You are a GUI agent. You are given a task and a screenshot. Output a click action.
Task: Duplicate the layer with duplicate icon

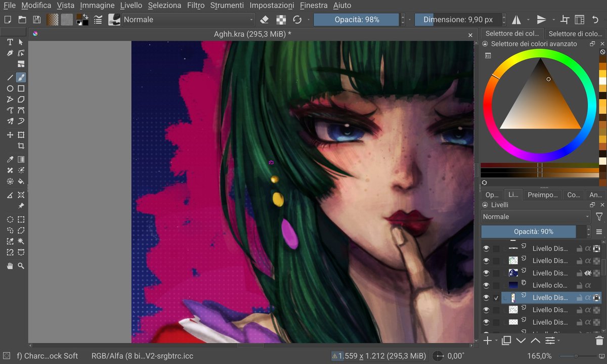pyautogui.click(x=506, y=341)
